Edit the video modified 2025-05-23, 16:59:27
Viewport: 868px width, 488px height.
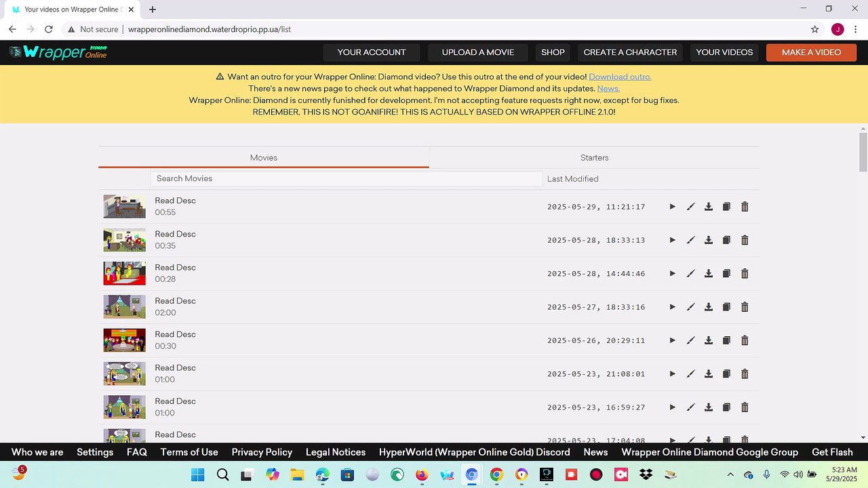[690, 407]
